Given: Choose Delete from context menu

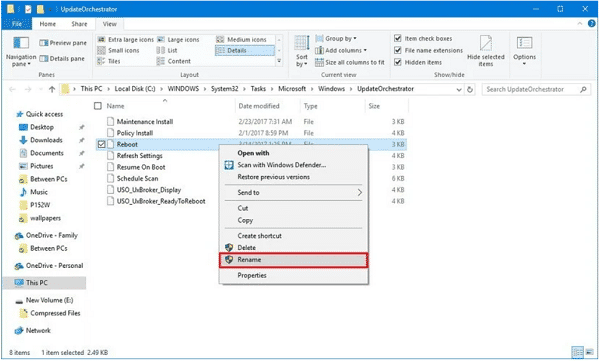Looking at the screenshot, I should click(293, 248).
